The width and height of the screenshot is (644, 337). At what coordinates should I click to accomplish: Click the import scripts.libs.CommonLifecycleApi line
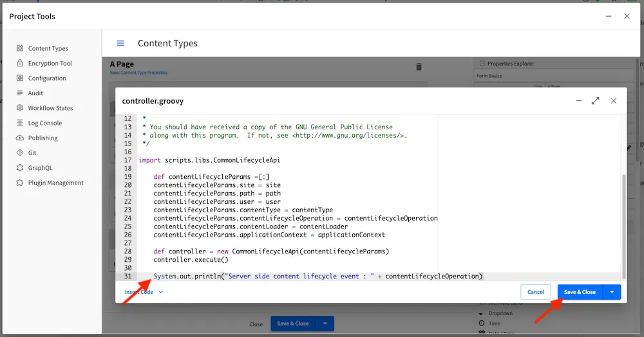(209, 160)
